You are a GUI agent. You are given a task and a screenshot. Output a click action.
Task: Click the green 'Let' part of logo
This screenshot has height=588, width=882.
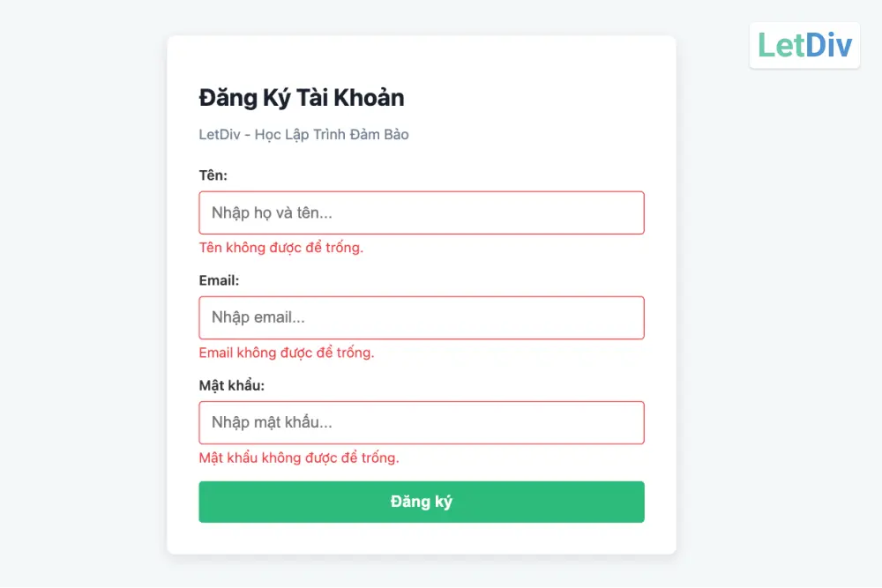(781, 45)
